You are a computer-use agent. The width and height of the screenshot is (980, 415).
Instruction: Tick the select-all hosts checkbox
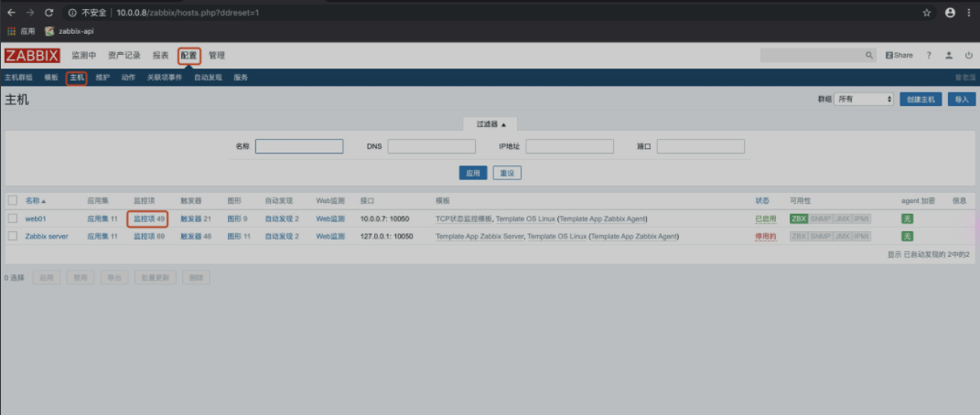tap(13, 201)
